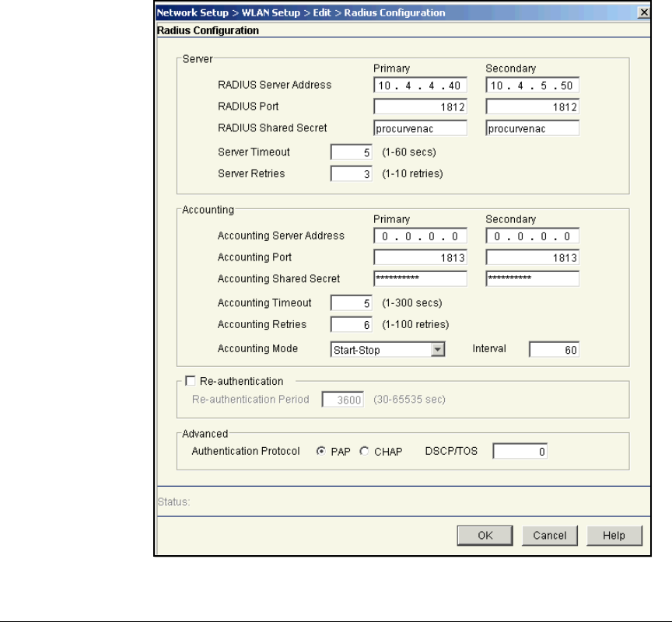Click the Primary RADIUS Shared Secret field
This screenshot has height=622, width=672.
420,128
